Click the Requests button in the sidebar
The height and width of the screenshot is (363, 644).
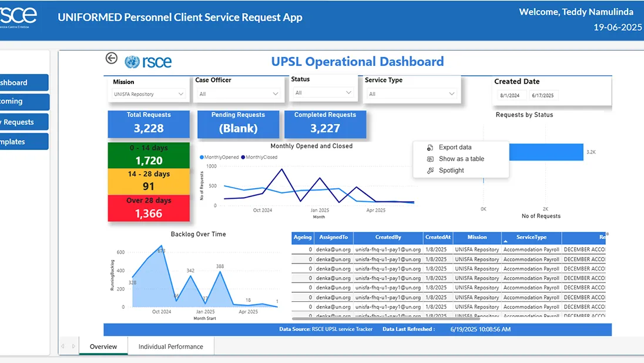point(23,122)
